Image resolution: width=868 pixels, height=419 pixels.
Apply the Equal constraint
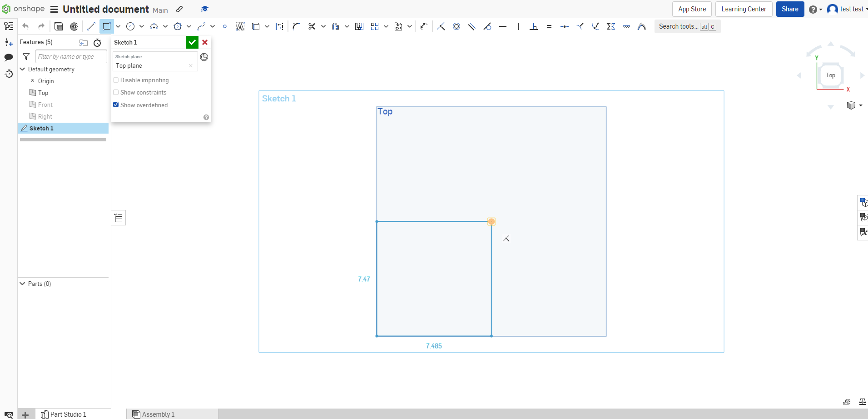click(x=549, y=26)
